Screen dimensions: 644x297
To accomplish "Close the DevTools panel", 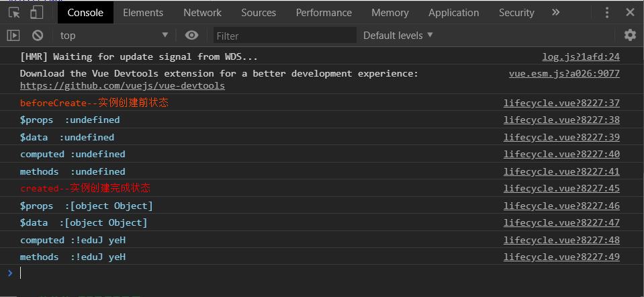I will (x=630, y=12).
